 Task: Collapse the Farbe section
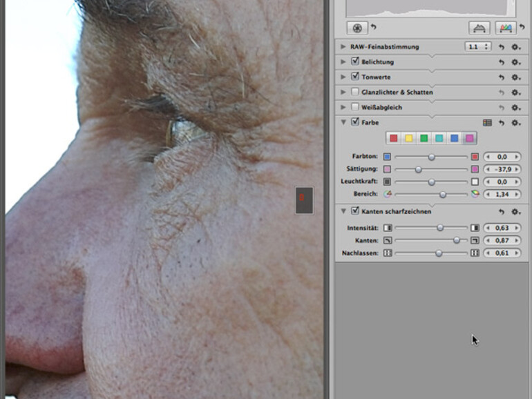[343, 122]
